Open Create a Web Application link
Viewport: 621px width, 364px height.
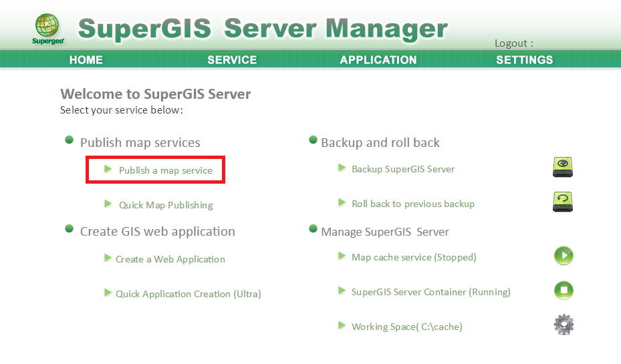coord(170,259)
